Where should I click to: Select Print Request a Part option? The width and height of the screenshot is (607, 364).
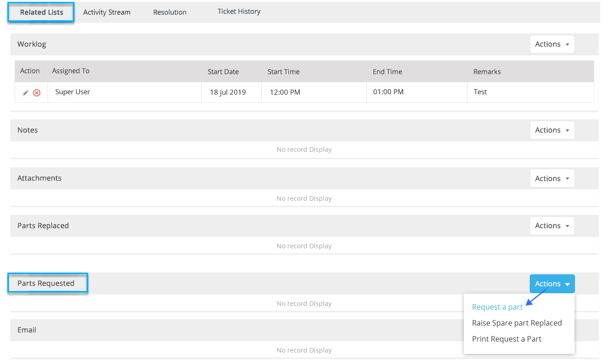pyautogui.click(x=506, y=339)
